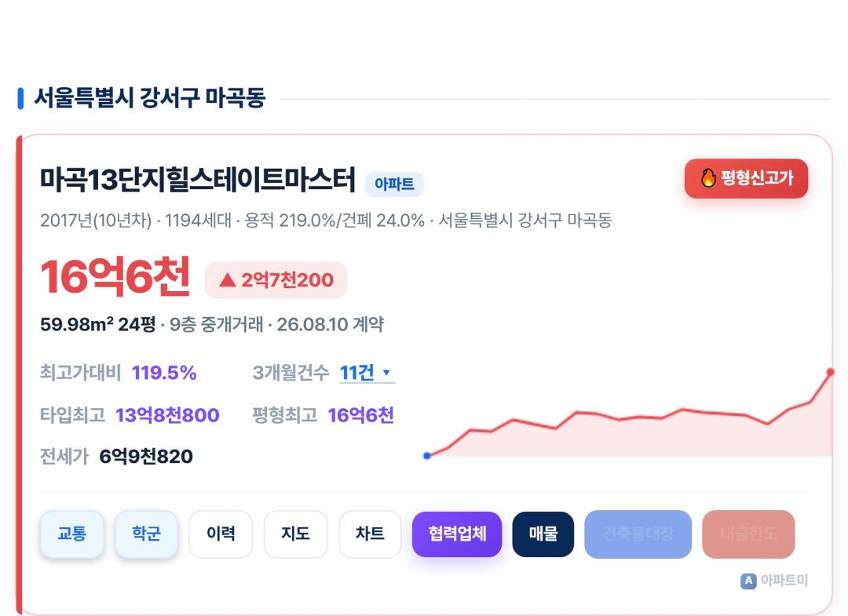The height and width of the screenshot is (616, 848).
Task: Click the 지도 button
Action: pos(295,534)
